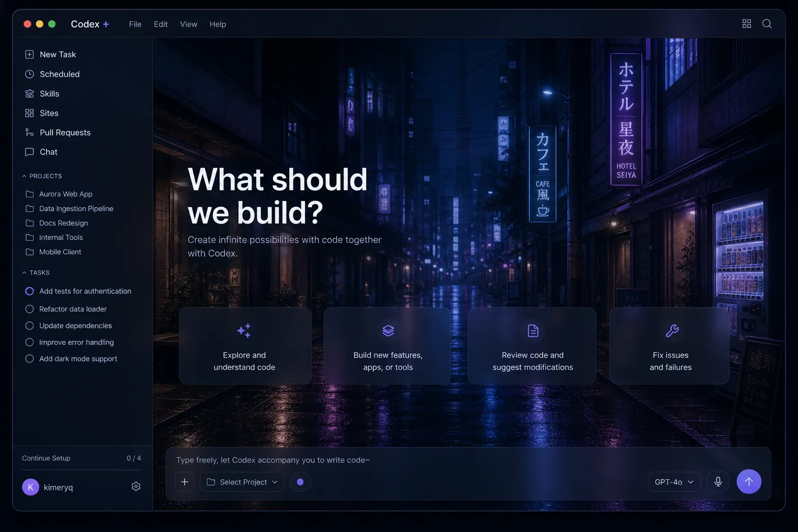This screenshot has height=532, width=798.
Task: Click the Scheduled clock icon
Action: [30, 74]
